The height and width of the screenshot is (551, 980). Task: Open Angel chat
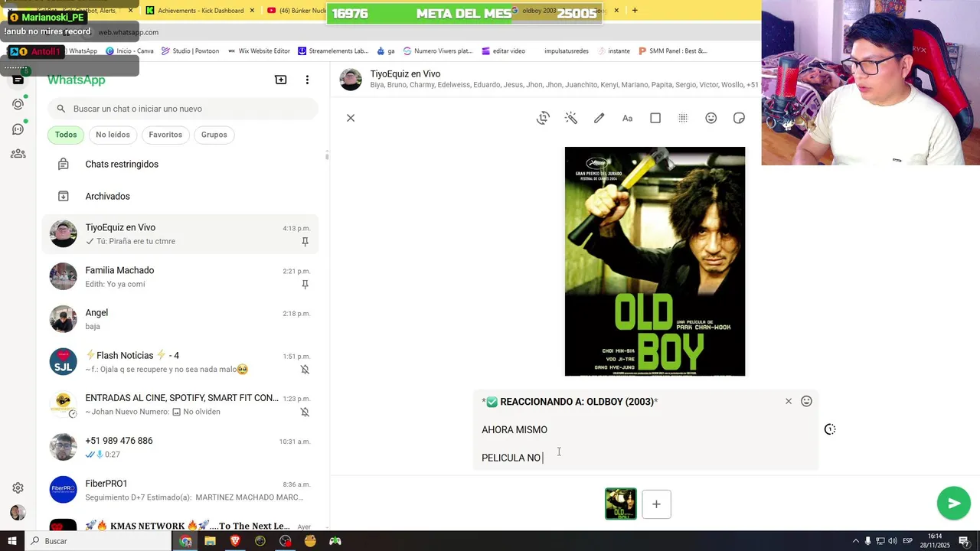(x=181, y=319)
